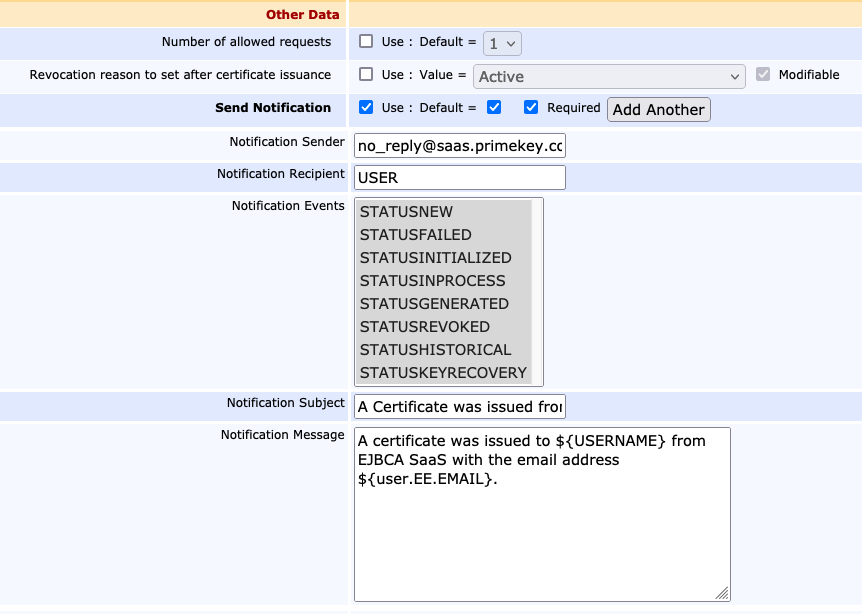Toggle Send Notification Default checkbox
Screen dimensions: 862x614
pyautogui.click(x=494, y=108)
